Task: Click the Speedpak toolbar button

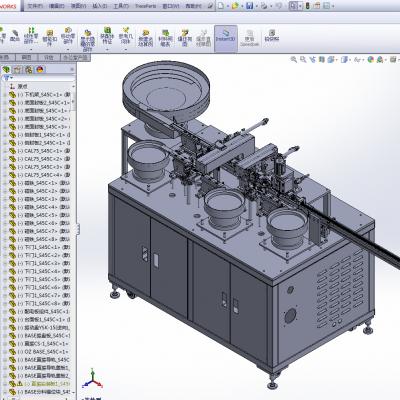Action: (x=249, y=38)
